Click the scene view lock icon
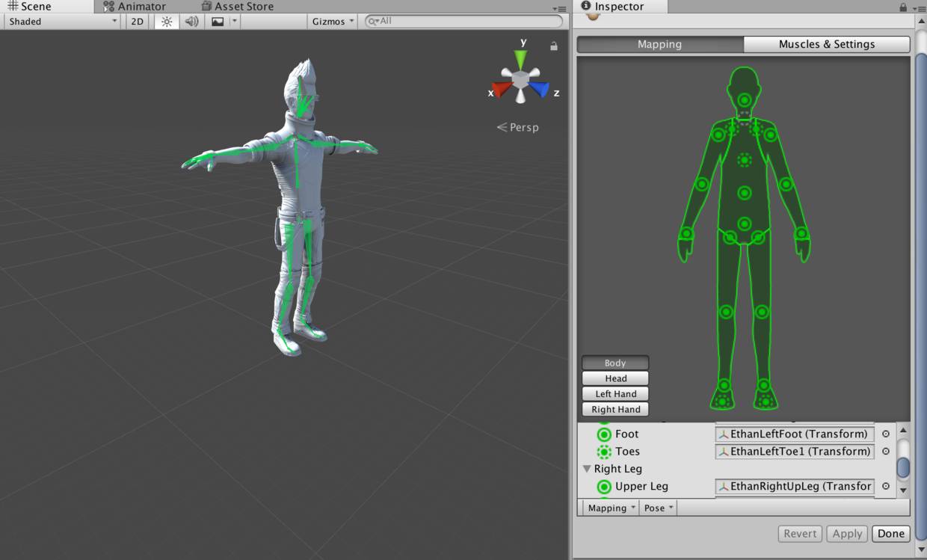 pos(553,46)
